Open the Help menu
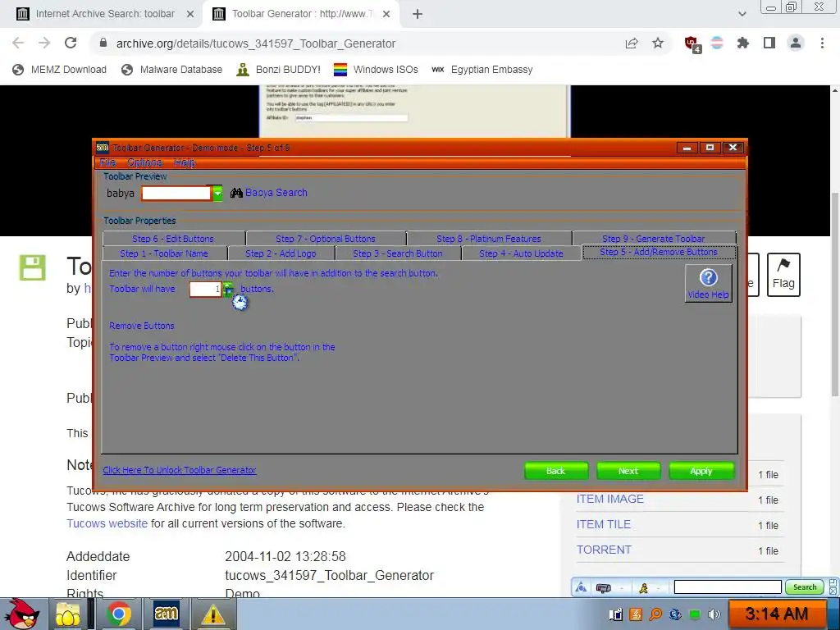The width and height of the screenshot is (840, 630). click(185, 162)
